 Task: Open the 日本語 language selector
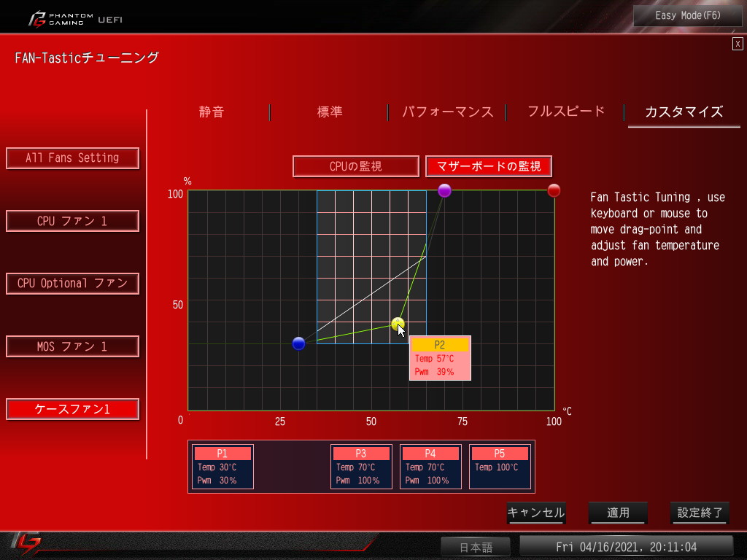[x=476, y=547]
